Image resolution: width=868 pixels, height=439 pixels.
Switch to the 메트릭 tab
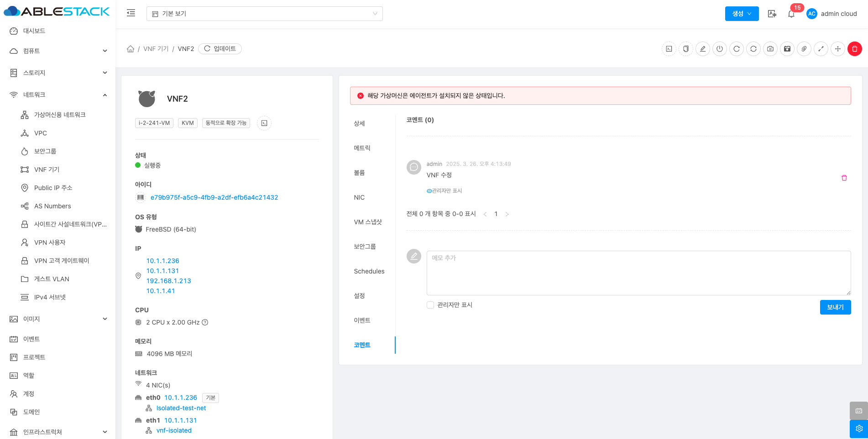(x=362, y=148)
